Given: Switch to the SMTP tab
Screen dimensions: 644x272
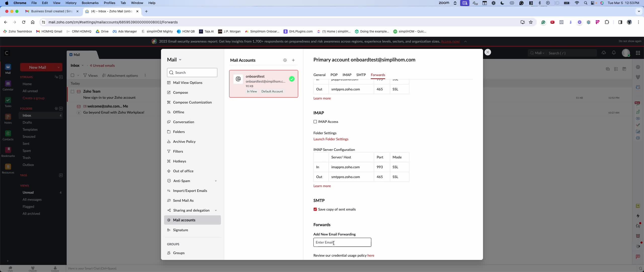Looking at the screenshot, I should pyautogui.click(x=361, y=75).
